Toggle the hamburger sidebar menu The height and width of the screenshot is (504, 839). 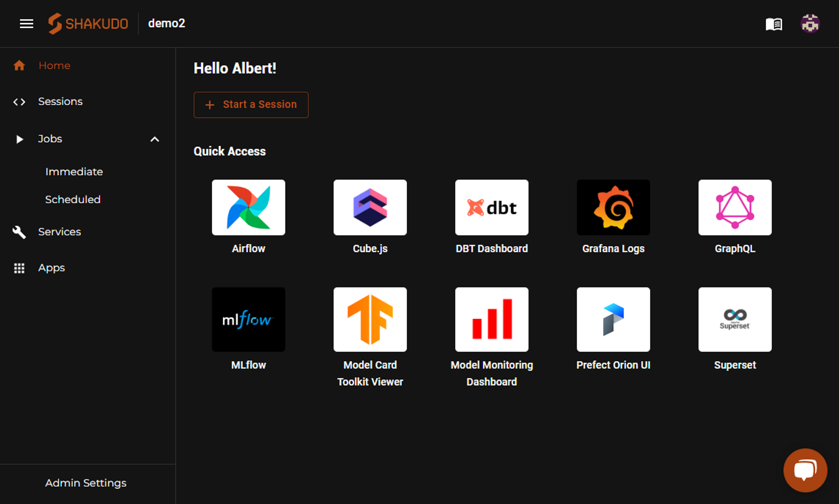[x=26, y=23]
